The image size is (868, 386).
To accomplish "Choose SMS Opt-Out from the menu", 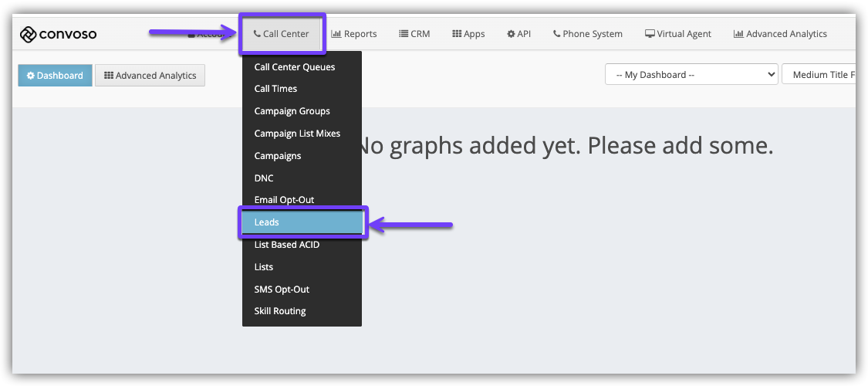I will pyautogui.click(x=282, y=289).
